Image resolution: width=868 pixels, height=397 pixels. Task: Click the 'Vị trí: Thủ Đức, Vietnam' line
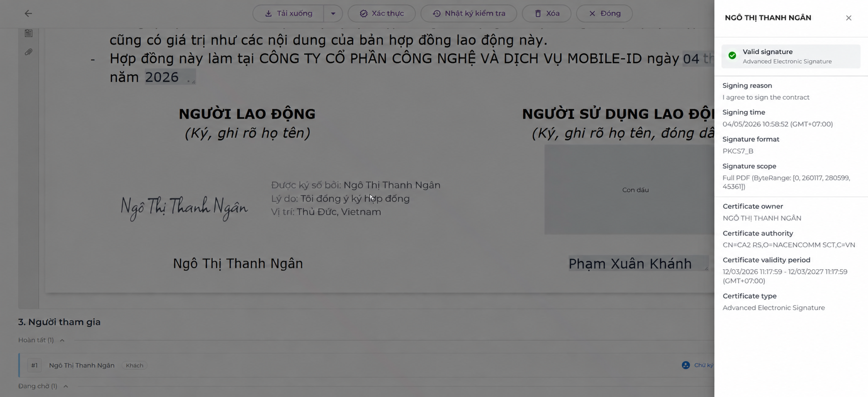(326, 212)
